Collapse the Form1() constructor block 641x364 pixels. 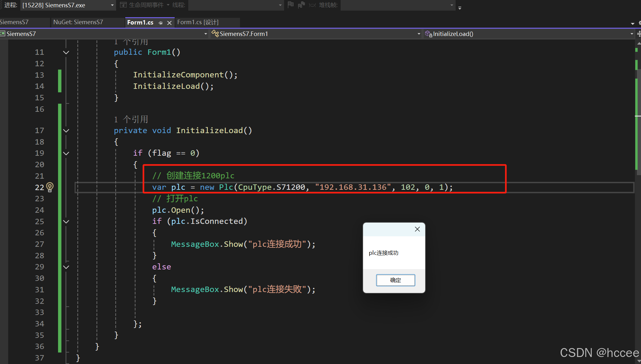(66, 52)
